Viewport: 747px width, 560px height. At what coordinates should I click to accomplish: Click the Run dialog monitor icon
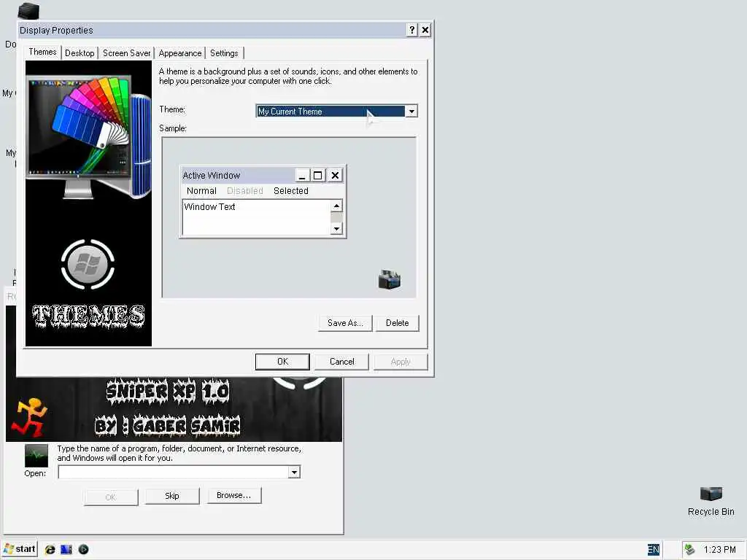coord(36,456)
